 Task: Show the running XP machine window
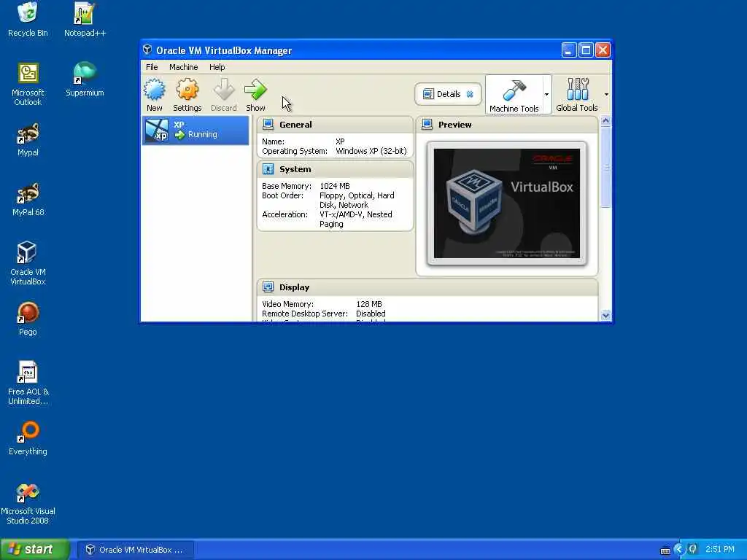[x=255, y=95]
